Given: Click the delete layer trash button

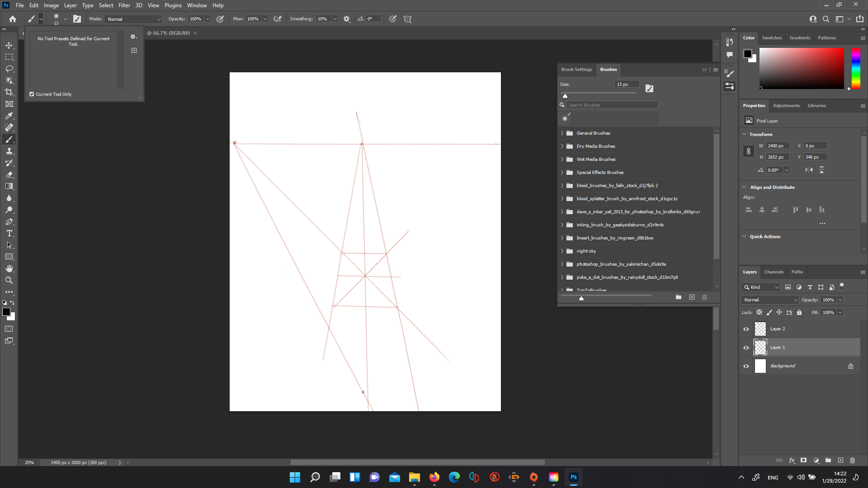Looking at the screenshot, I should click(853, 460).
